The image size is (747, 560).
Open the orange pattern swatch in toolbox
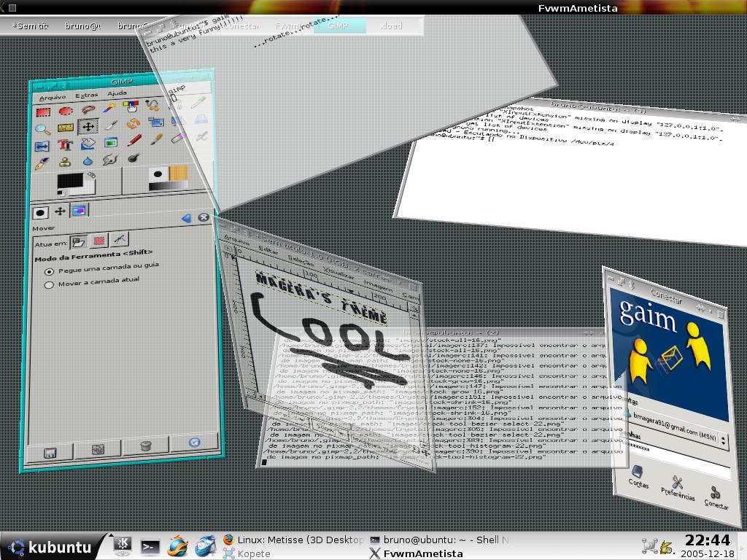click(x=178, y=173)
